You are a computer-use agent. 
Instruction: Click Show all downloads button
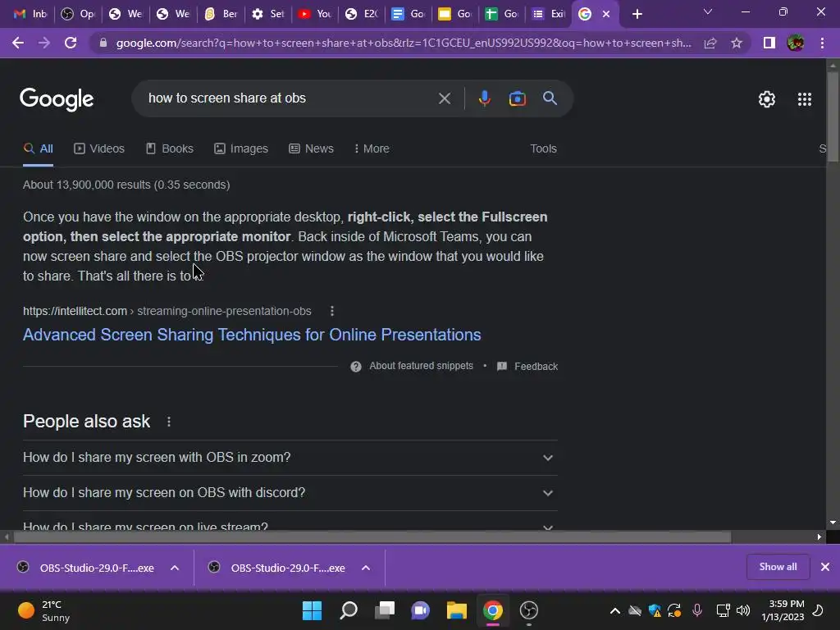point(778,567)
